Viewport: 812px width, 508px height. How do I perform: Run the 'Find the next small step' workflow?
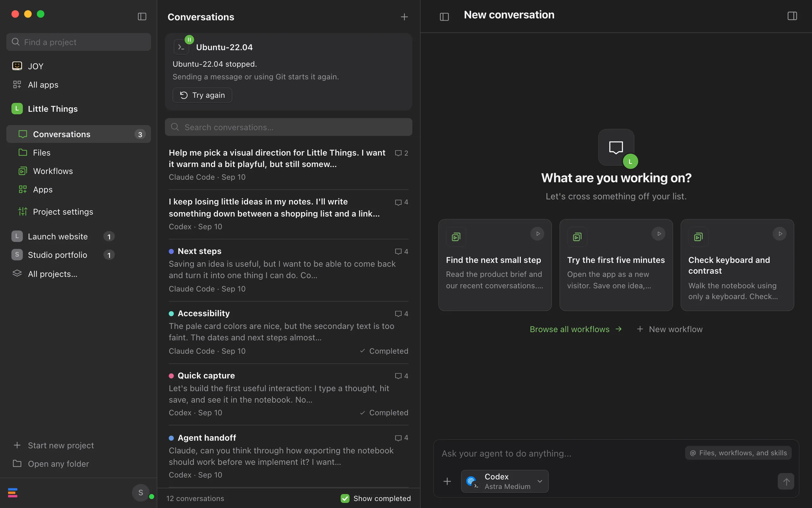pyautogui.click(x=538, y=234)
